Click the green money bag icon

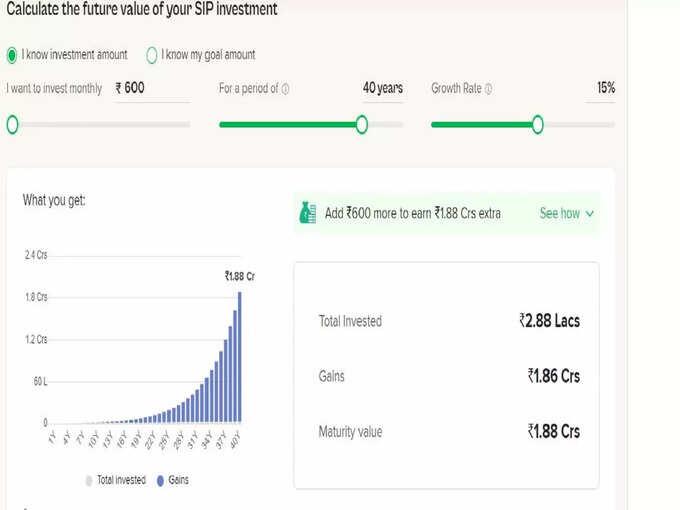pos(308,213)
